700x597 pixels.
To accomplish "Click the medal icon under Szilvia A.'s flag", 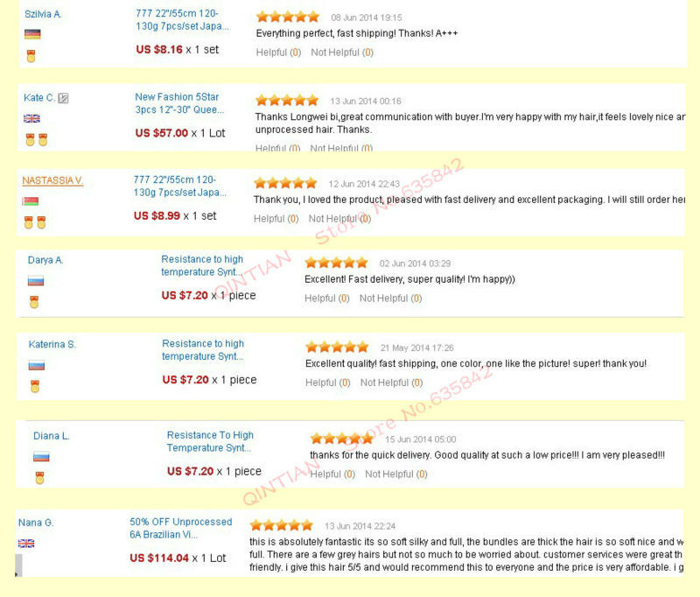I will 31,56.
